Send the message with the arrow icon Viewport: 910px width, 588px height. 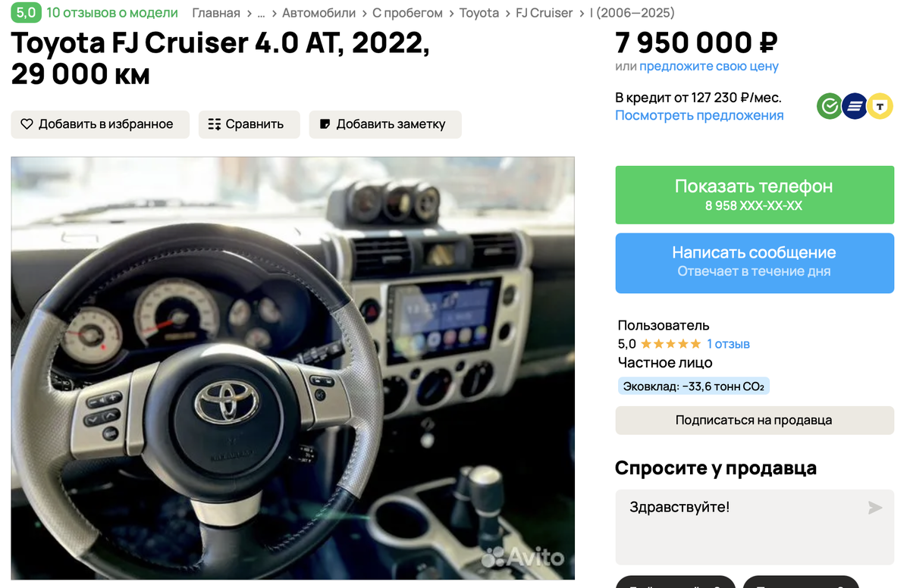[875, 508]
